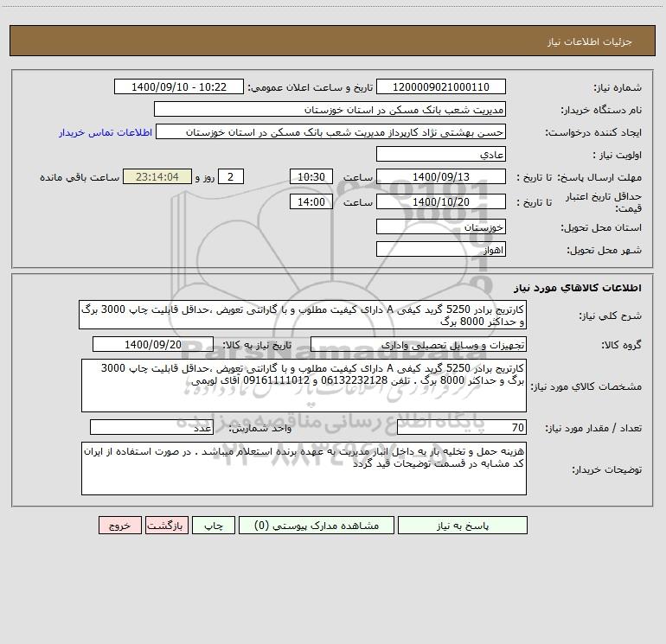
Task: Click the announcement date field 1400/09/10 - 10:22
Action: [179, 86]
